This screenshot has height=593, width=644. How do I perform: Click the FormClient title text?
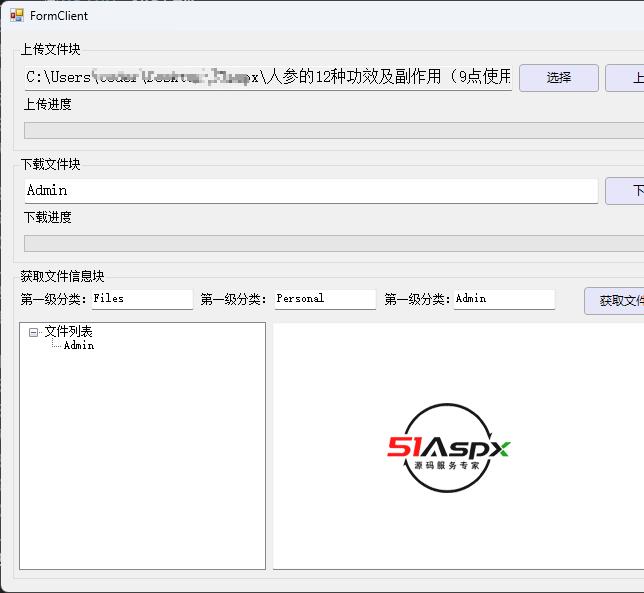59,16
